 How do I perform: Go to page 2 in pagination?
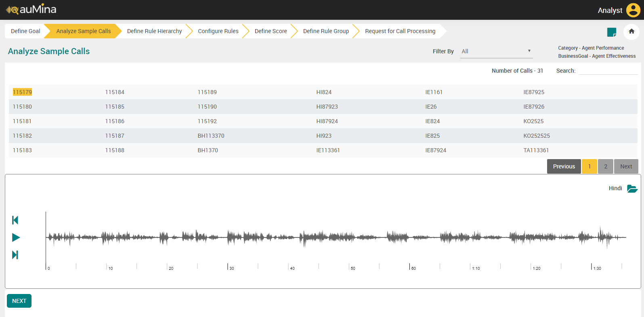tap(606, 166)
